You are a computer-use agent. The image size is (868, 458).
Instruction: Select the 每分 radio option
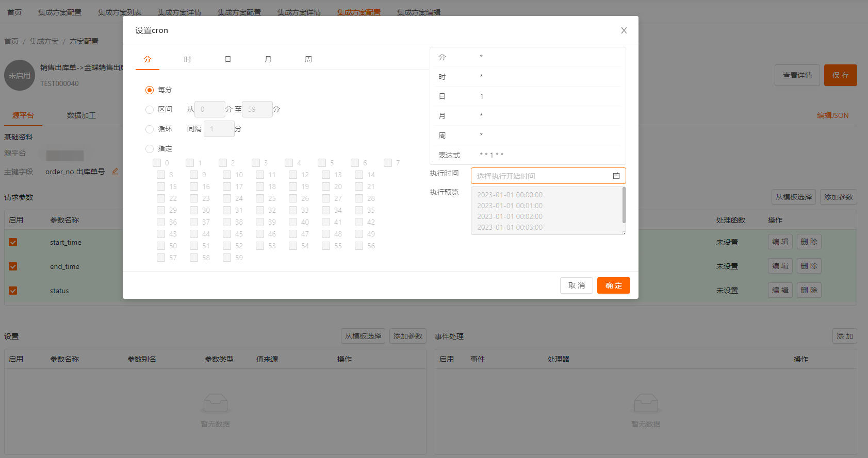point(150,90)
